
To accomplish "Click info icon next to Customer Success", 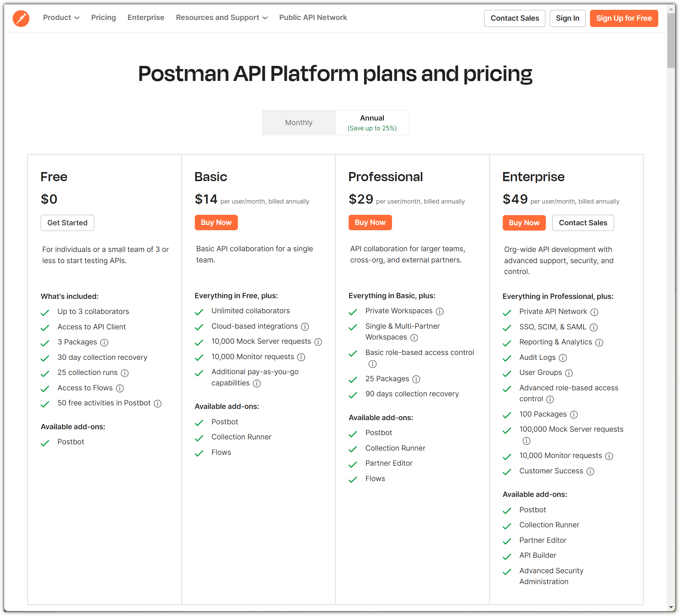I will tap(590, 471).
